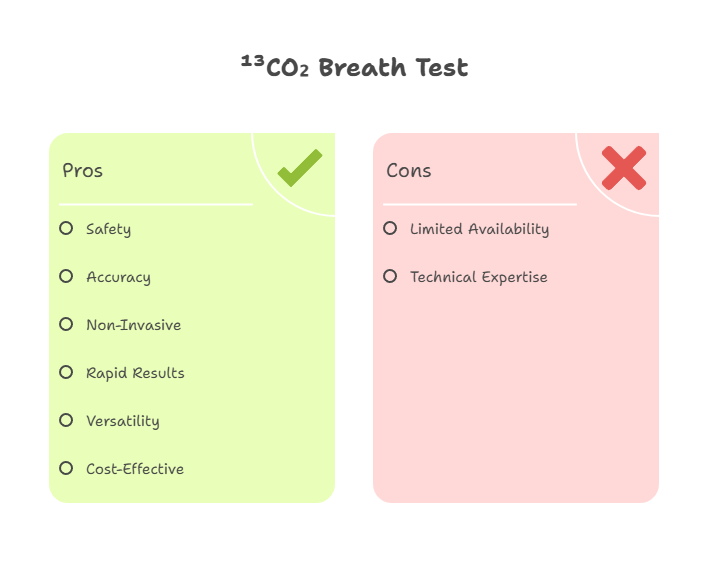Click the Non-Invasive text label
Screen dimensions: 708x576
134,325
